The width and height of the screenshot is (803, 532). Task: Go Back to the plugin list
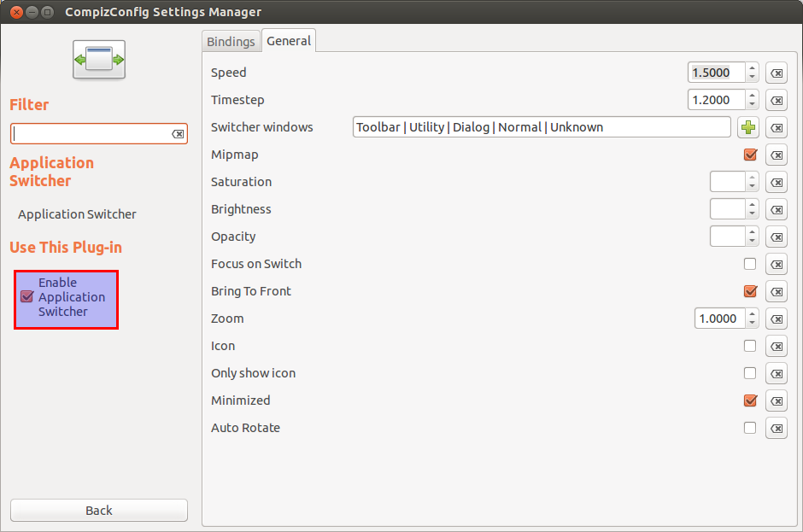point(99,511)
